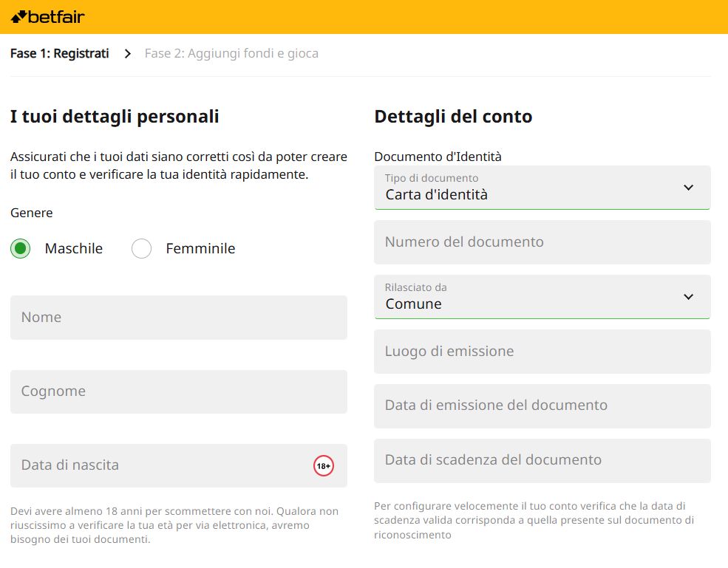Click the Luogo di emissione field
This screenshot has width=728, height=568.
point(542,352)
